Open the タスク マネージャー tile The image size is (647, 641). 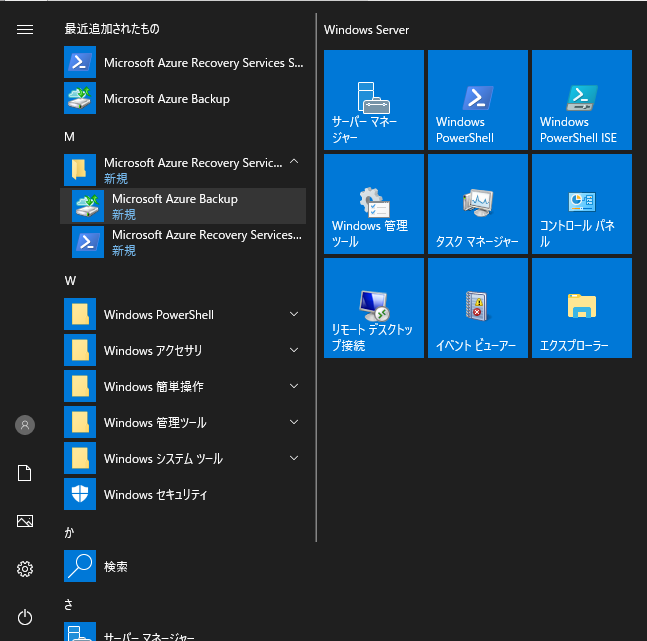(478, 204)
